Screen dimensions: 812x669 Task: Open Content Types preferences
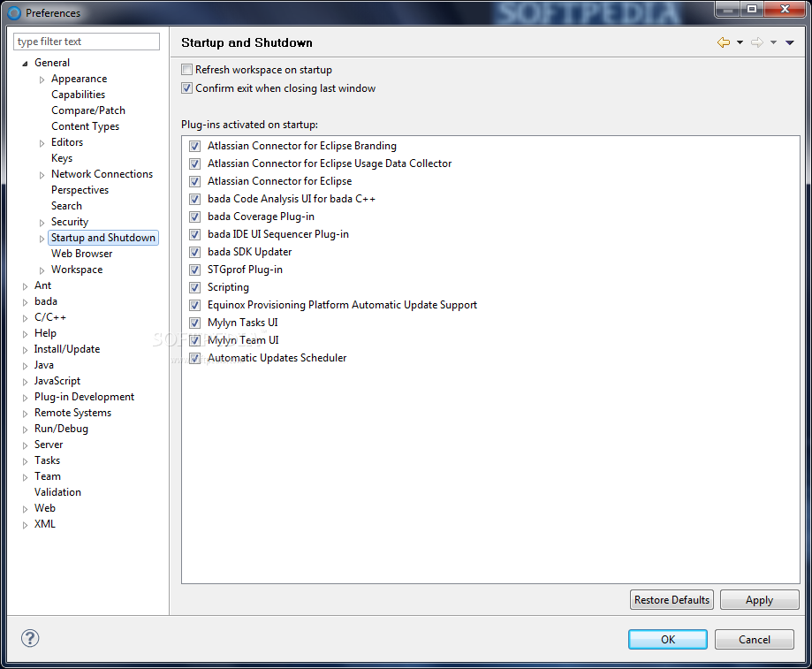click(x=85, y=126)
